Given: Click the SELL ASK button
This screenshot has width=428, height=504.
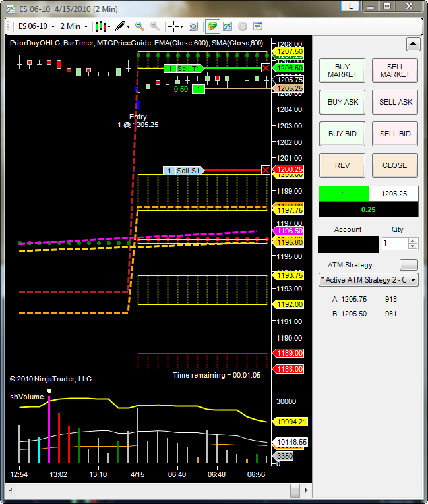Looking at the screenshot, I should [395, 102].
